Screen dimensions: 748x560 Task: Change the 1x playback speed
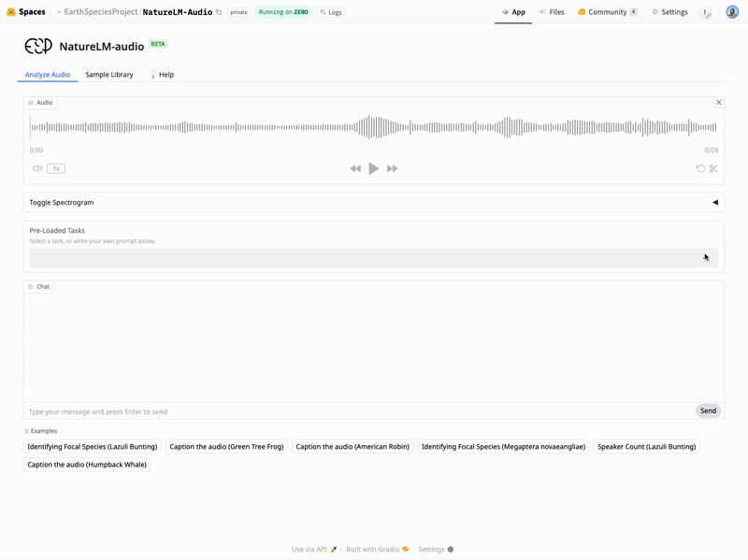click(x=55, y=168)
